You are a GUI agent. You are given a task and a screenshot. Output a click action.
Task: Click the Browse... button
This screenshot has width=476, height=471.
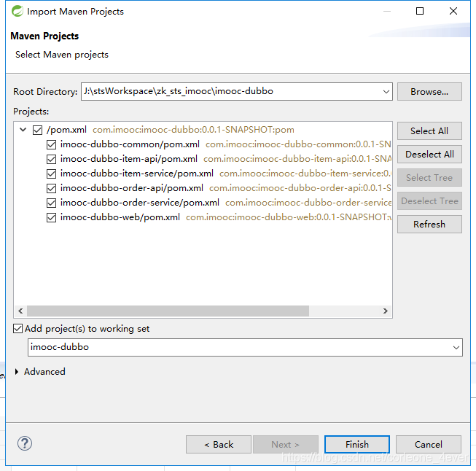coord(429,91)
